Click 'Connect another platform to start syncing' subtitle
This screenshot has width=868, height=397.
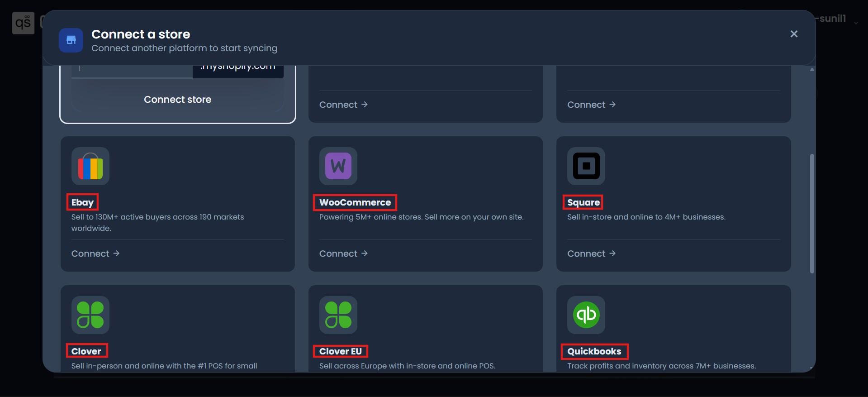pos(185,48)
